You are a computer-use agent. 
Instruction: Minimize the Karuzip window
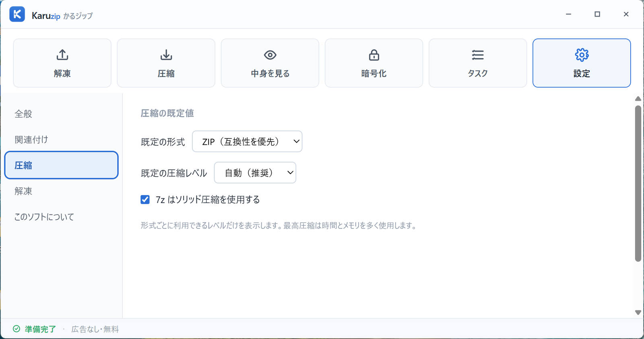pos(568,14)
